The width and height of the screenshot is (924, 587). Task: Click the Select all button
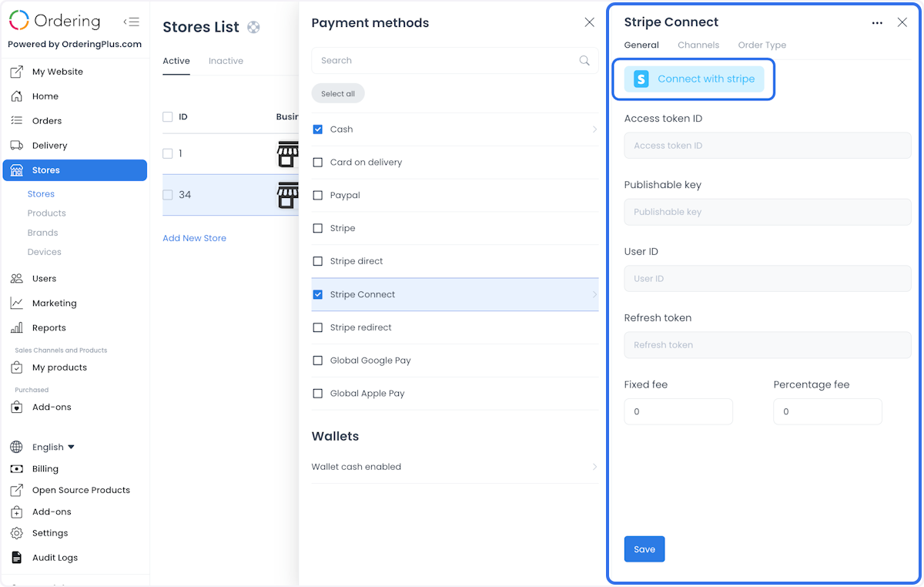(338, 93)
